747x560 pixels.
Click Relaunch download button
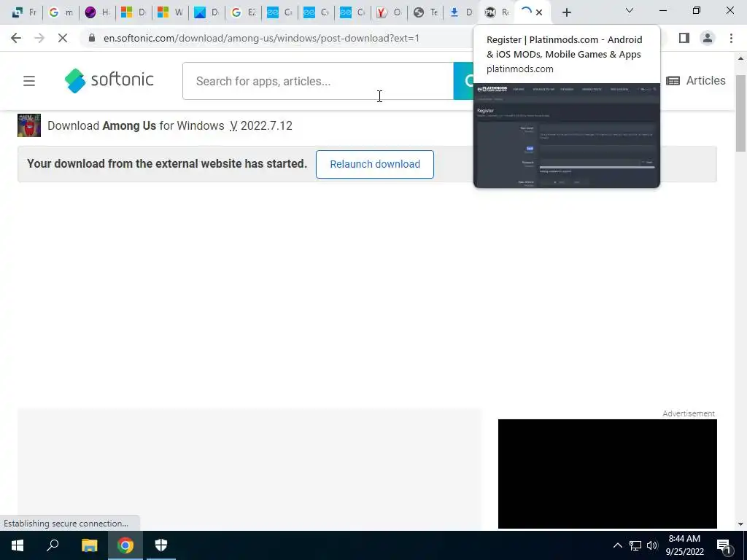tap(375, 164)
